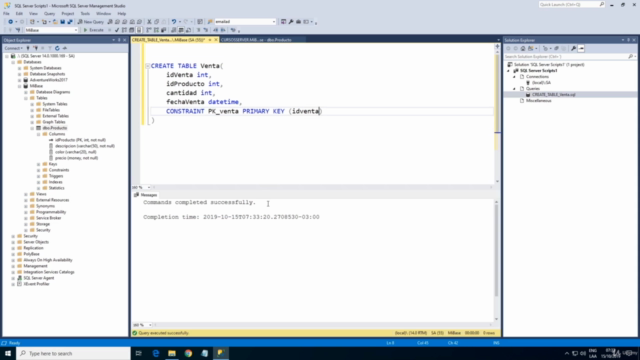The width and height of the screenshot is (640, 360).
Task: Click the Properties wrench in Solution Explorer
Action: [x=573, y=48]
